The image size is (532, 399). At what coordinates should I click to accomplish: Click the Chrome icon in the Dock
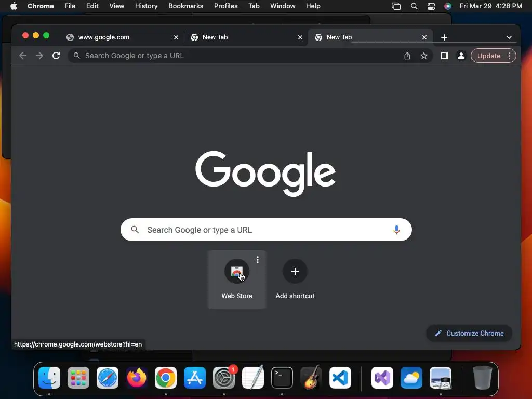pos(166,378)
